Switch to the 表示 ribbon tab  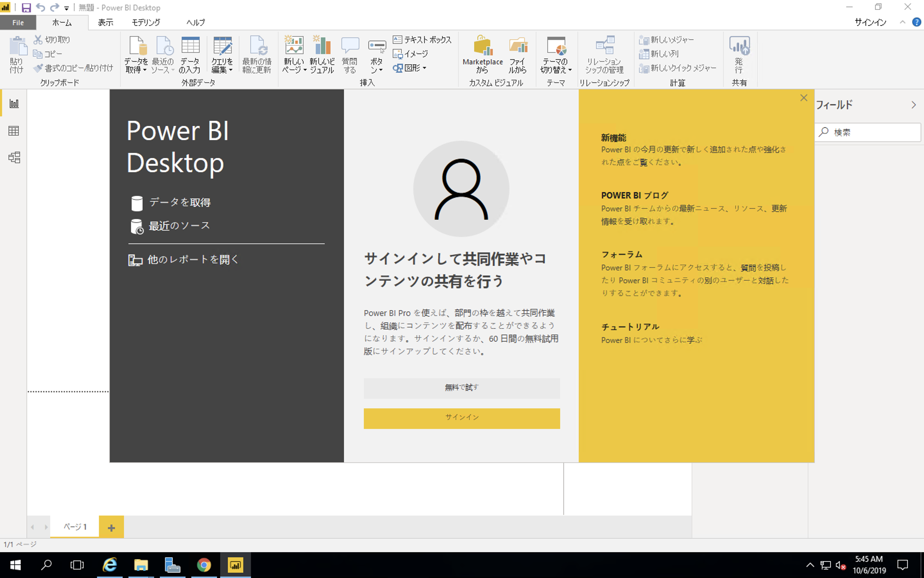(x=105, y=22)
